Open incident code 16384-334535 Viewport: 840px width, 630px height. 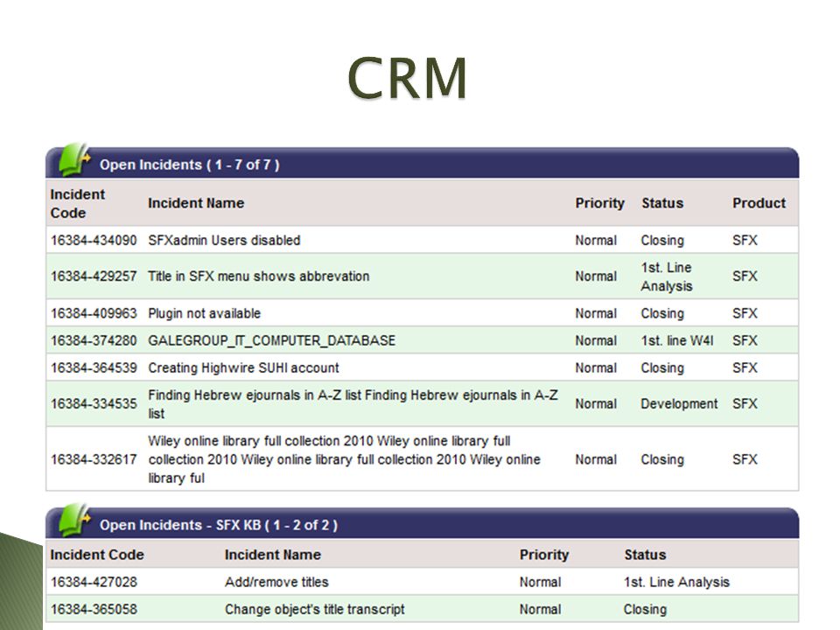(94, 404)
